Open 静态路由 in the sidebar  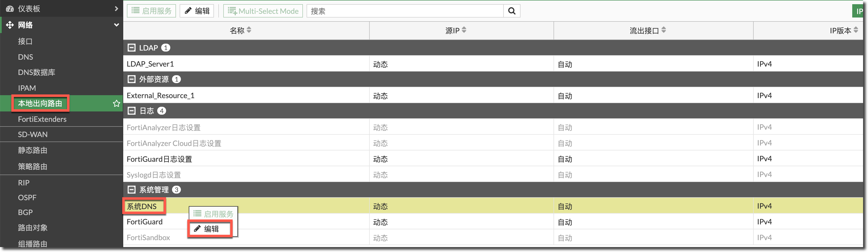(33, 150)
